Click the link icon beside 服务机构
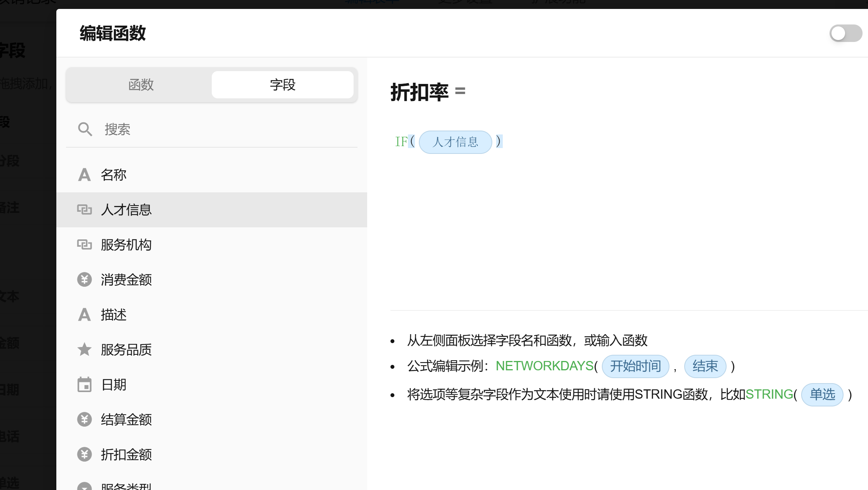The height and width of the screenshot is (490, 868). [84, 245]
